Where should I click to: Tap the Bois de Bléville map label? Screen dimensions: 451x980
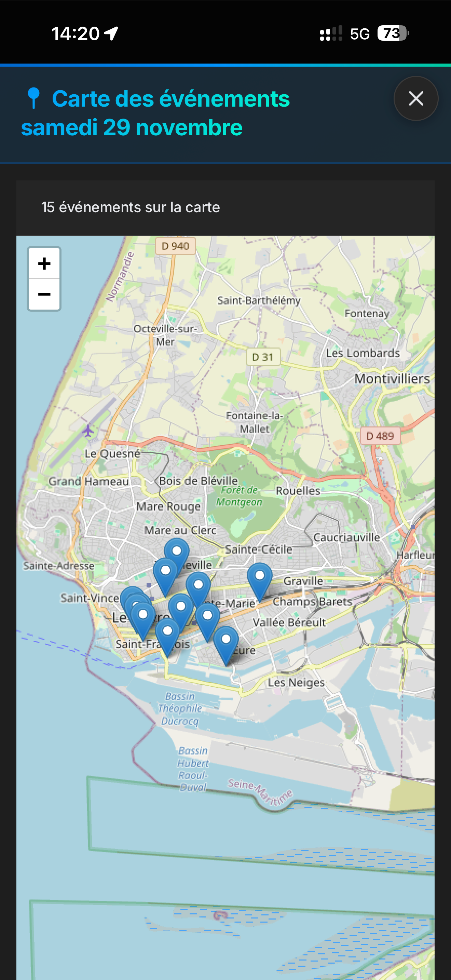198,480
